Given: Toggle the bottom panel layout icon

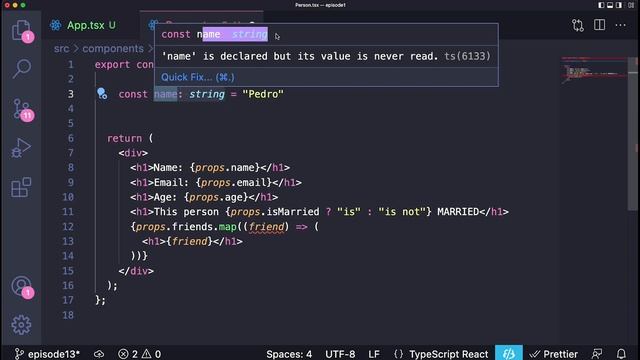Looking at the screenshot, I should 610,5.
